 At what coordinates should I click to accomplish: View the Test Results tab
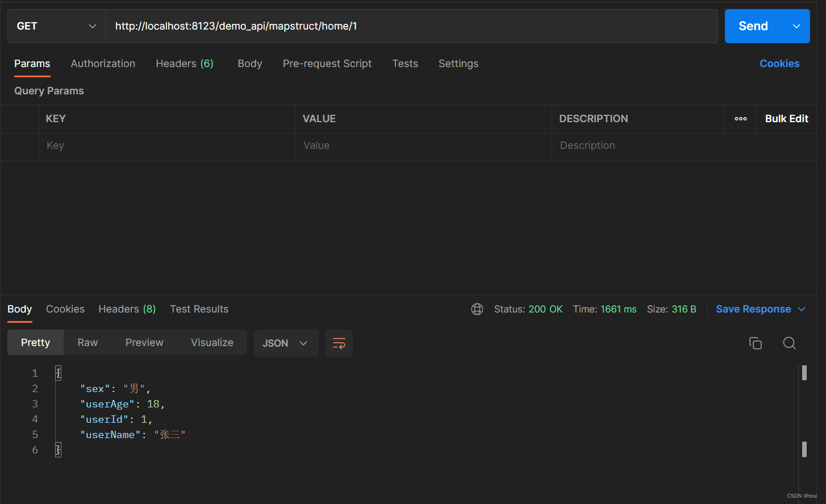[x=199, y=309]
